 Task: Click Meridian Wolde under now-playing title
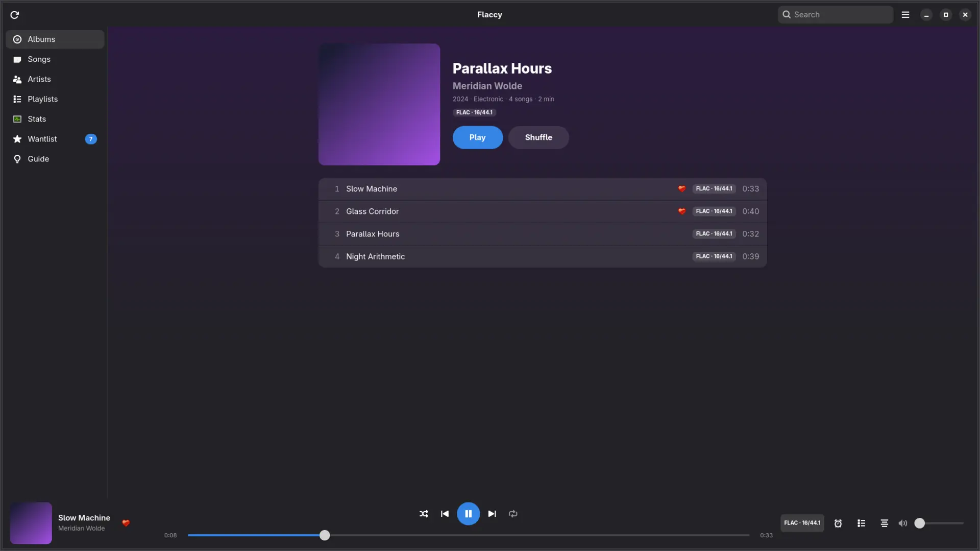coord(82,529)
